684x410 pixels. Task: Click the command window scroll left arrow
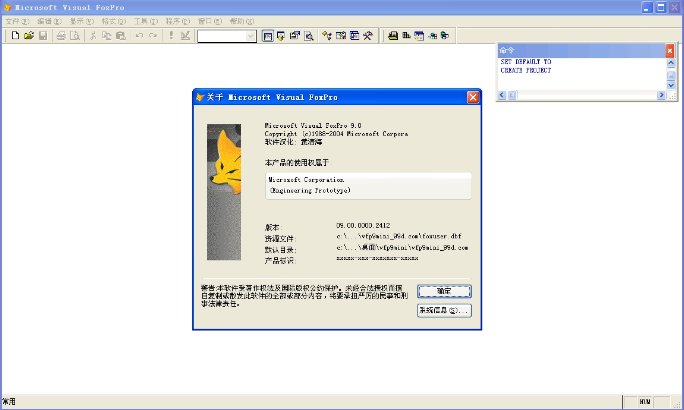pyautogui.click(x=502, y=95)
